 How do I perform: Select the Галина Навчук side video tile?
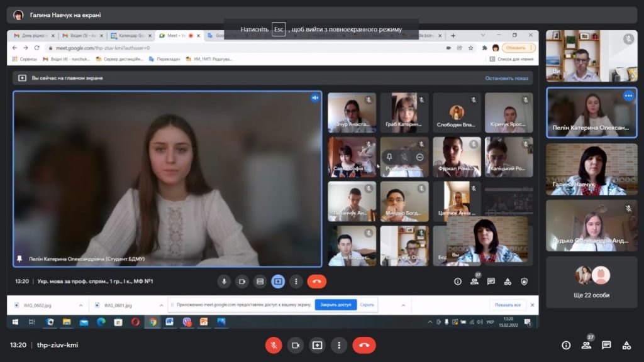click(x=591, y=169)
